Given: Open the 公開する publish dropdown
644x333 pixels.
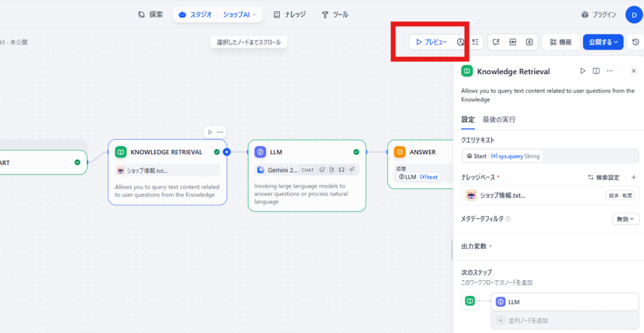Looking at the screenshot, I should pos(602,42).
